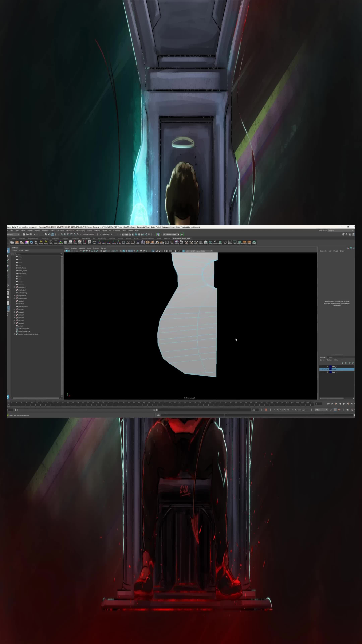The width and height of the screenshot is (362, 644).
Task: Click the import shelf icon
Action: (x=46, y=242)
